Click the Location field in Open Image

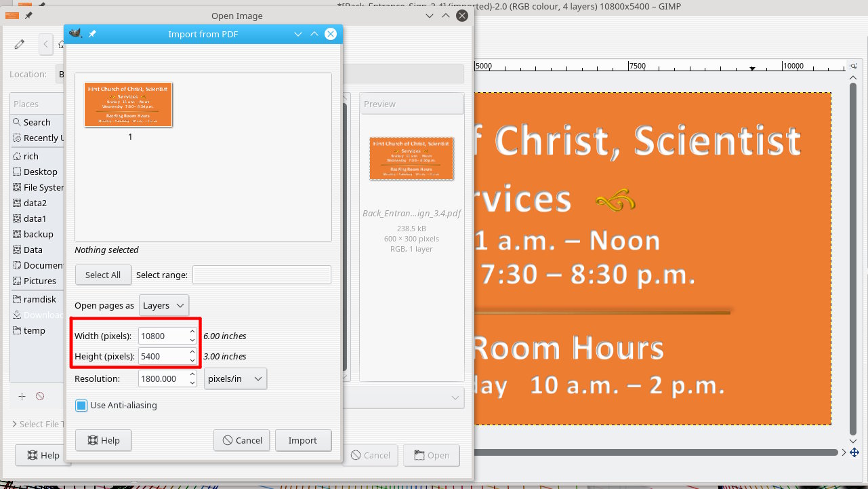pos(261,74)
